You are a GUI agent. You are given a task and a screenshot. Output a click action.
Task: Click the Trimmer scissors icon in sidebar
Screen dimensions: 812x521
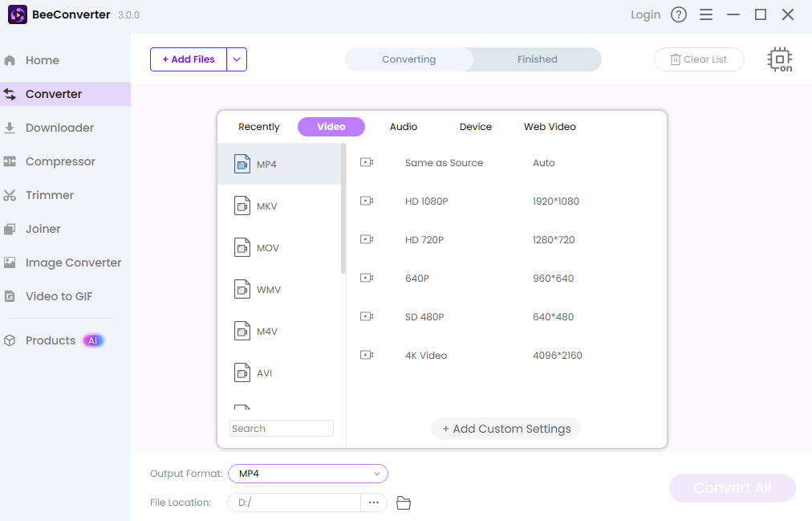pos(10,195)
